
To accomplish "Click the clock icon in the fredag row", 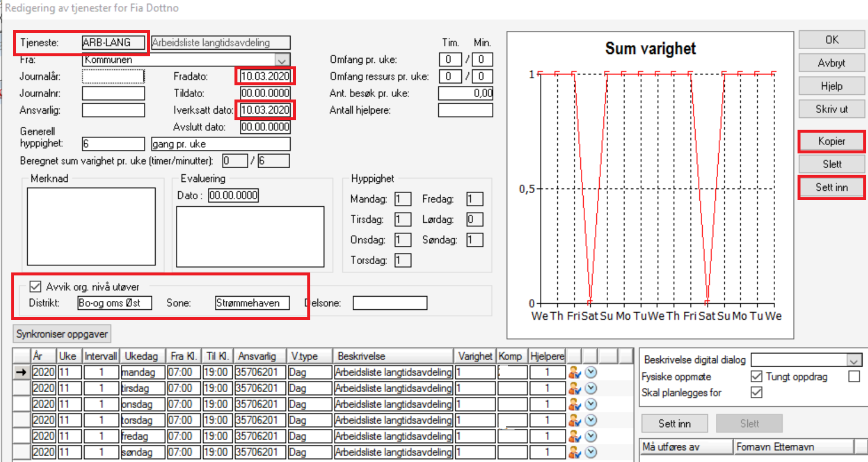I will point(590,436).
